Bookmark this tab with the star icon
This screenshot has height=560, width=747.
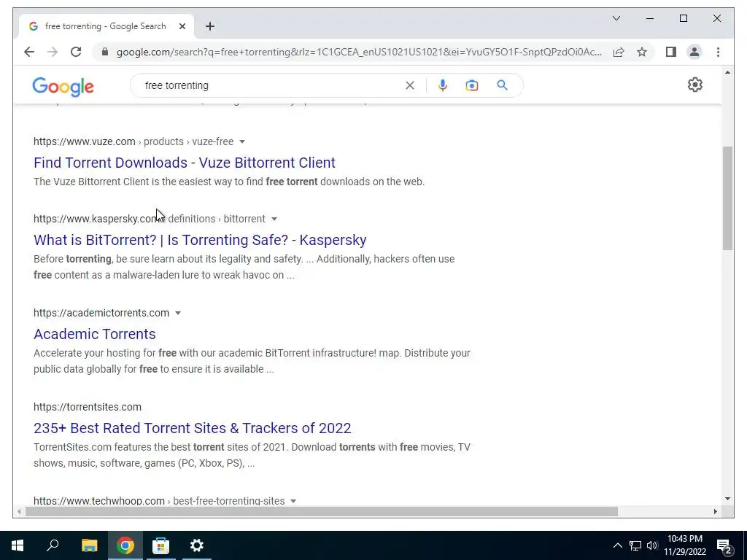tap(642, 52)
